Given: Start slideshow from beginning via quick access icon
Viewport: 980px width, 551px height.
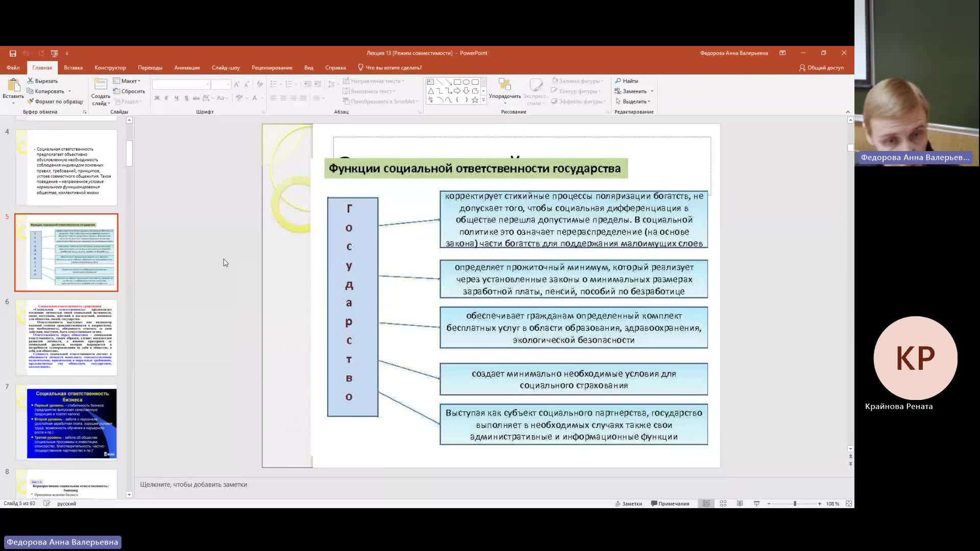Looking at the screenshot, I should [x=55, y=53].
